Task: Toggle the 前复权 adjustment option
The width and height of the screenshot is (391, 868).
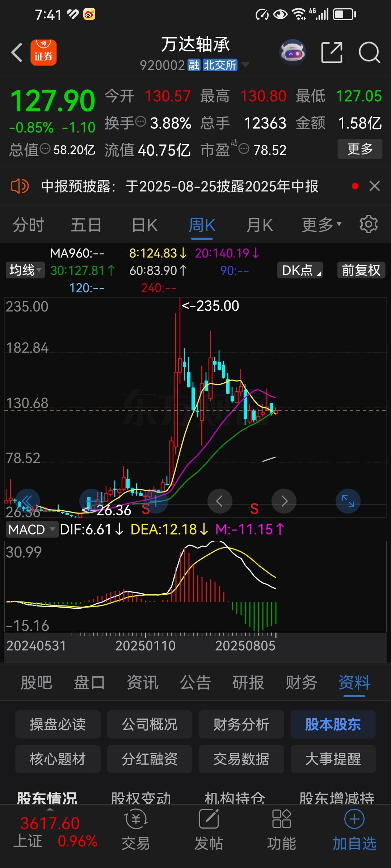Action: click(x=361, y=270)
